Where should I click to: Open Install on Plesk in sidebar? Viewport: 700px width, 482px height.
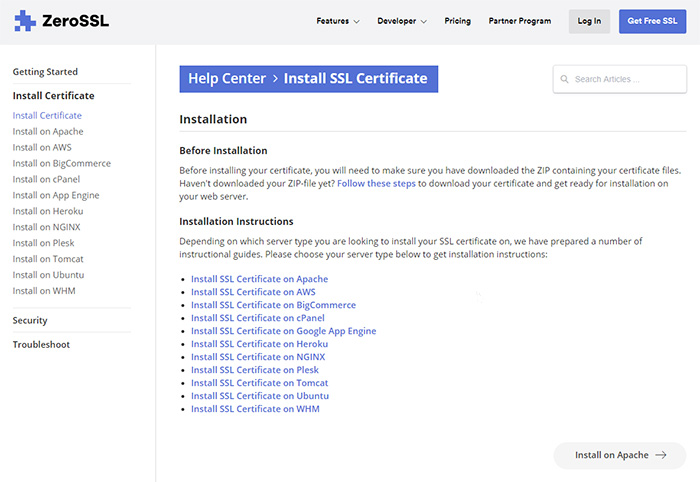[43, 243]
